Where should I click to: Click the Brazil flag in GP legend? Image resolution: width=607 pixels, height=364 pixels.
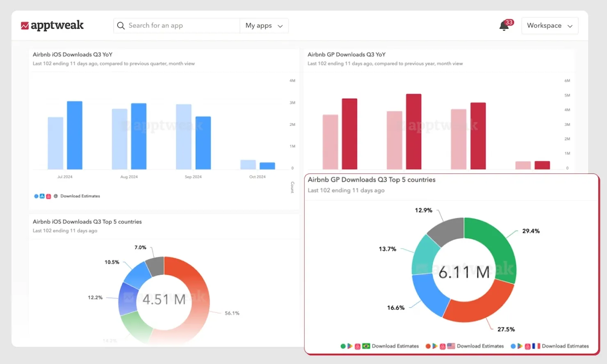click(366, 346)
